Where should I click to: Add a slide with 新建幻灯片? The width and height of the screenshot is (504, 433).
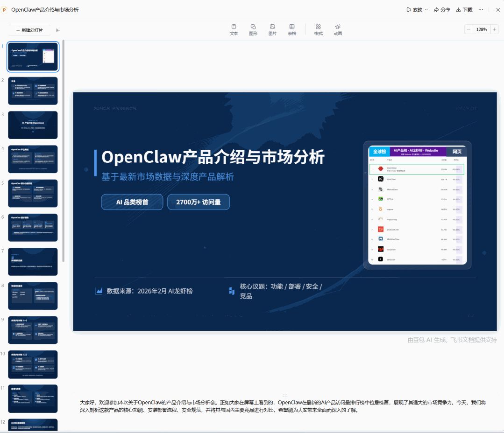pos(29,30)
